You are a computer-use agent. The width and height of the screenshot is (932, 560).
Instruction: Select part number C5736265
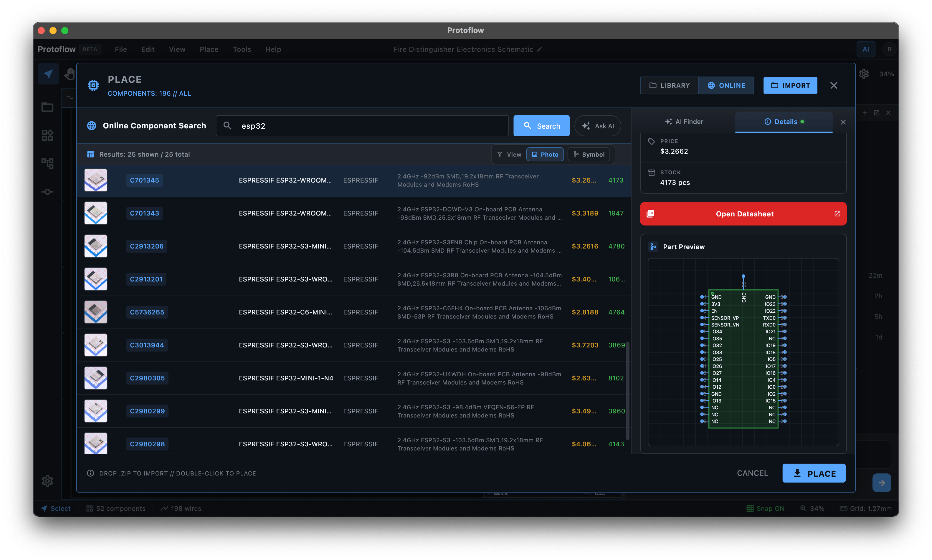pos(147,312)
